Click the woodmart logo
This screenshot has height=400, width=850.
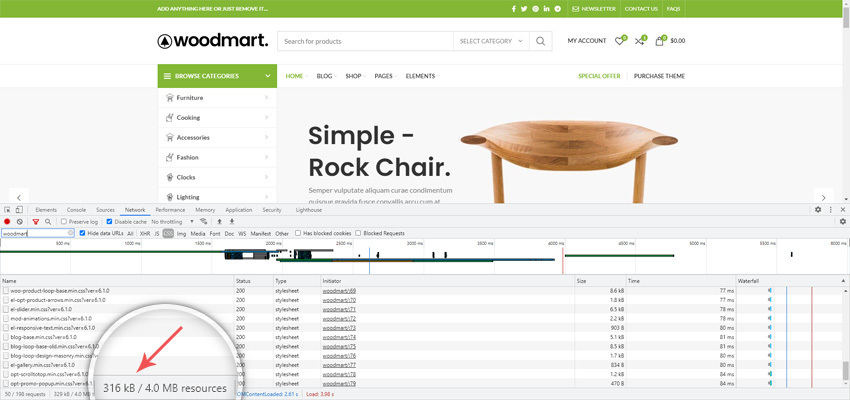coord(212,41)
